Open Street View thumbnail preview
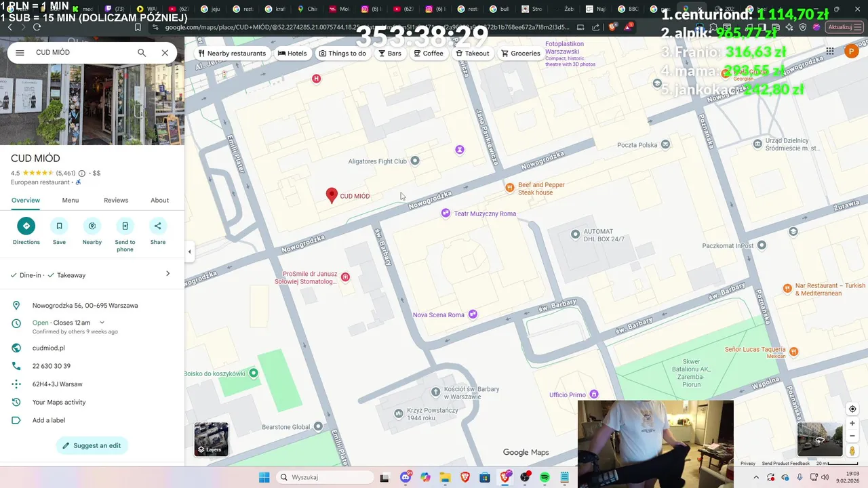 (x=818, y=439)
